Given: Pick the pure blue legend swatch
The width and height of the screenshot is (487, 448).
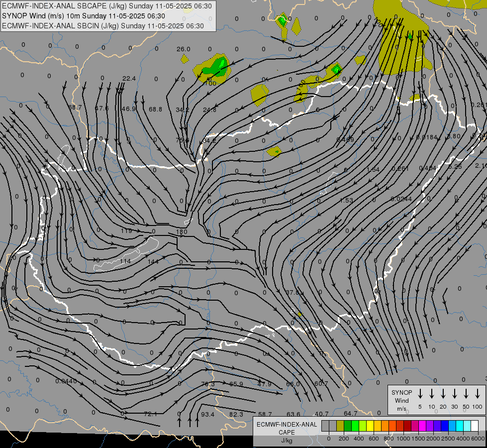Looking at the screenshot, I should (445, 426).
